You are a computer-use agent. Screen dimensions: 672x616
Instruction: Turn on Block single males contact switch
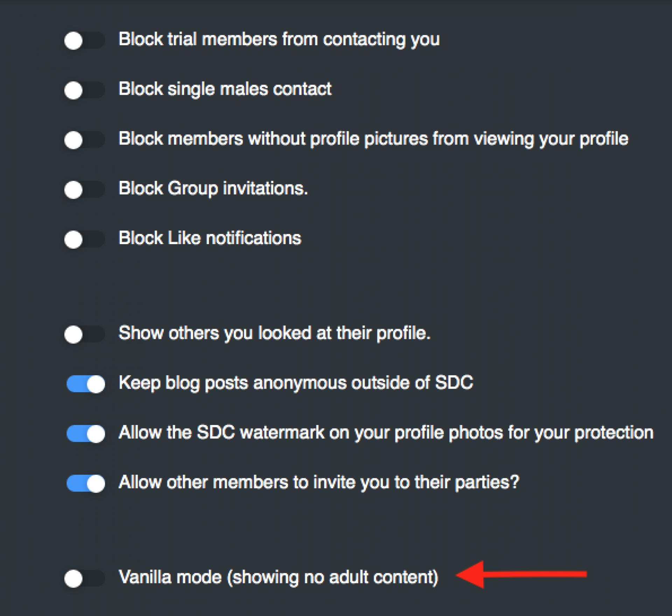coord(84,90)
